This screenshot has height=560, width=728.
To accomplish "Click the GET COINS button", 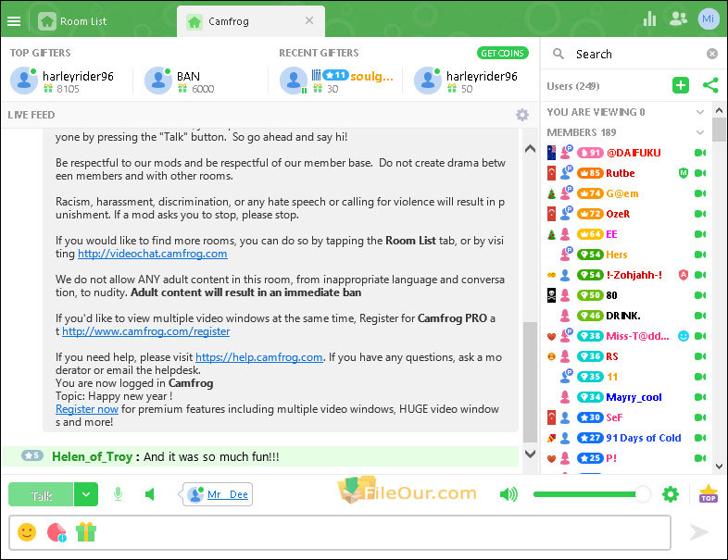I will click(x=502, y=53).
